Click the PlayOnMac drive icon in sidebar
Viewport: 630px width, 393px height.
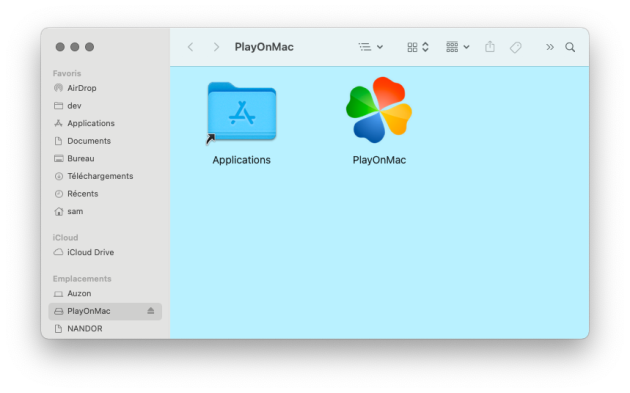click(59, 311)
